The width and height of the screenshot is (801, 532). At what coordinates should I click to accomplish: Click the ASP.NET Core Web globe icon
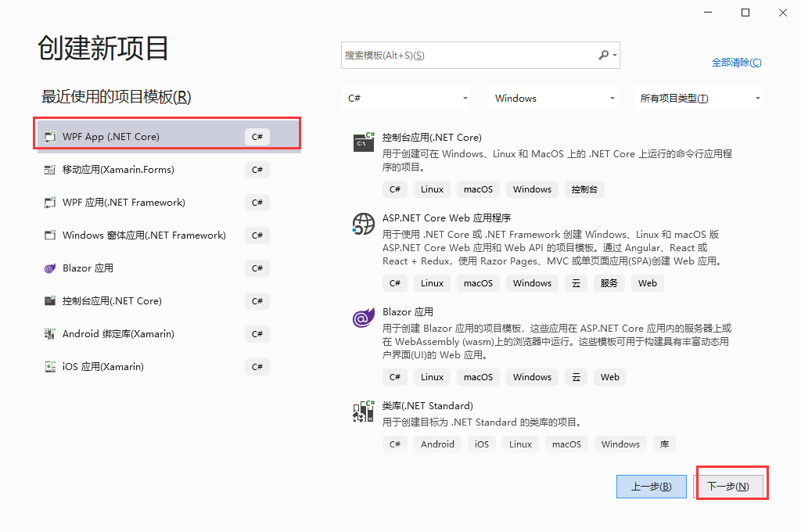click(363, 225)
